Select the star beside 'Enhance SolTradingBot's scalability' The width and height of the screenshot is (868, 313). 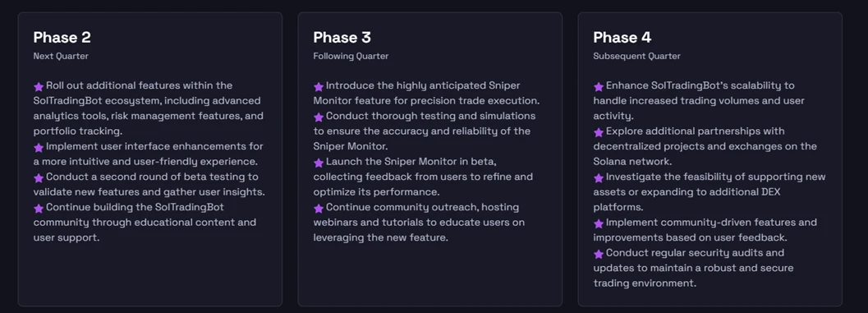(599, 86)
